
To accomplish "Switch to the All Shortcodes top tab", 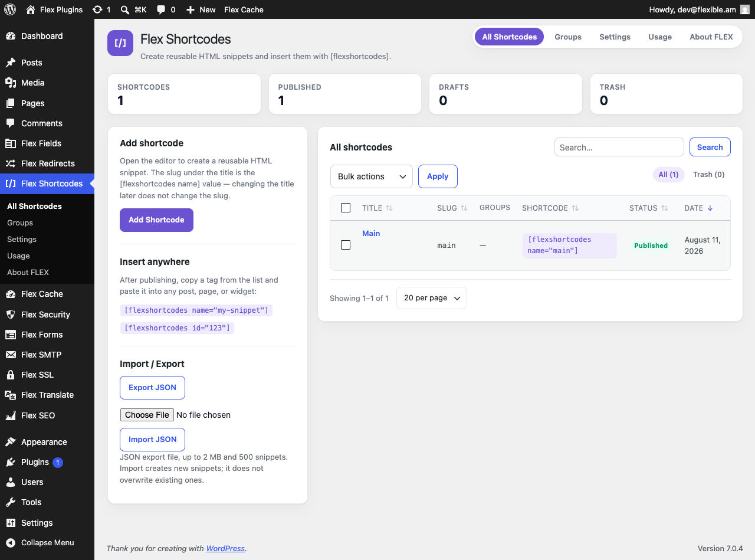I will click(510, 37).
